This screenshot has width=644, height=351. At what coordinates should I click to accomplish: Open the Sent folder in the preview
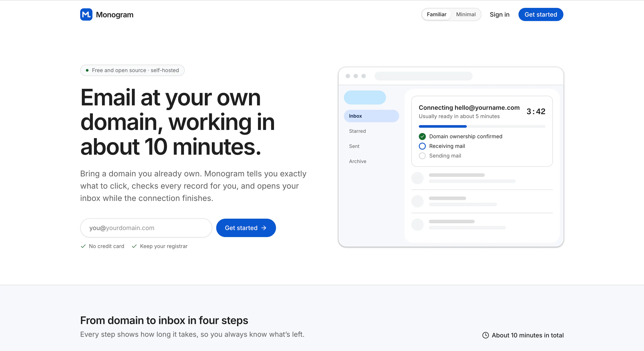click(371, 146)
